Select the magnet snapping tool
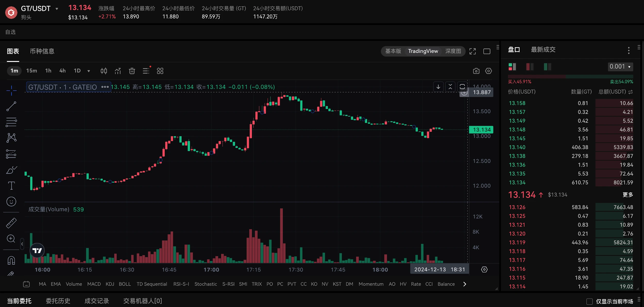Viewport: 644px width, 307px height. coord(11,260)
